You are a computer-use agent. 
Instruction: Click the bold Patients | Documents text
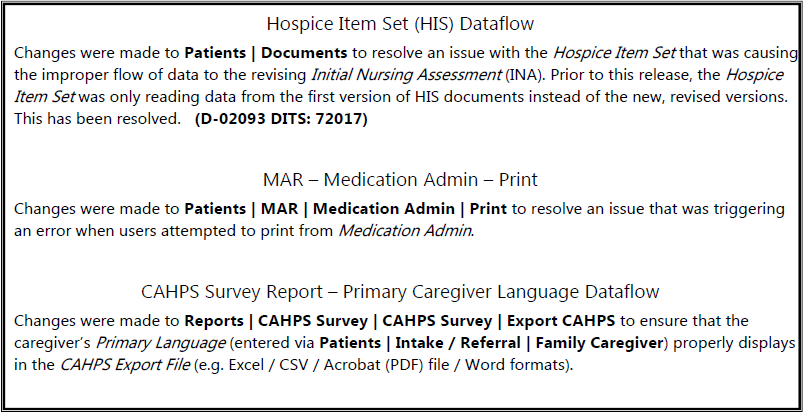[x=266, y=51]
